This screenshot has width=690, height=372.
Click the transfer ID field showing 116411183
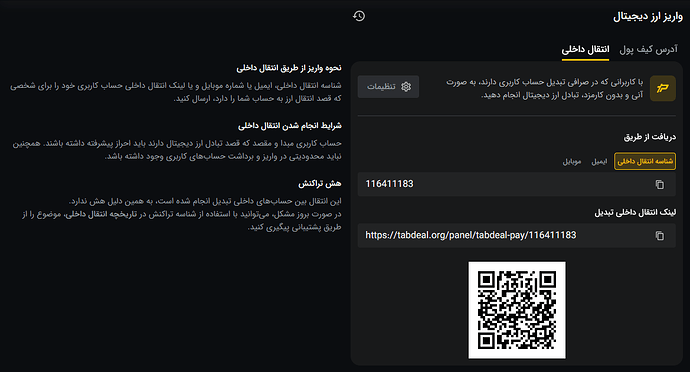pyautogui.click(x=516, y=184)
